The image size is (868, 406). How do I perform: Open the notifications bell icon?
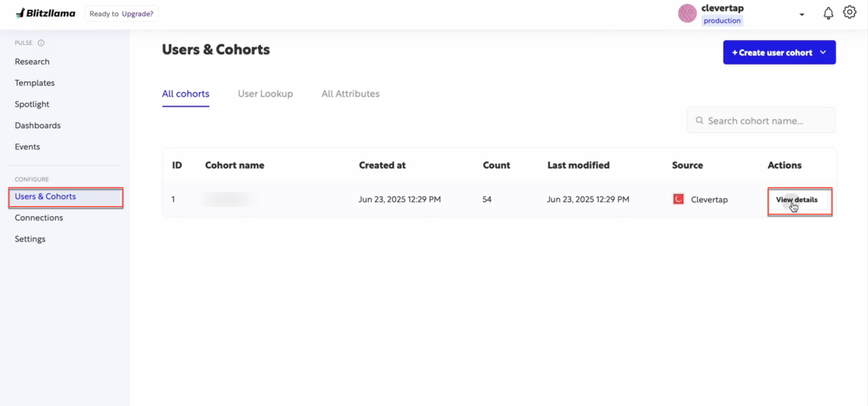pyautogui.click(x=828, y=14)
